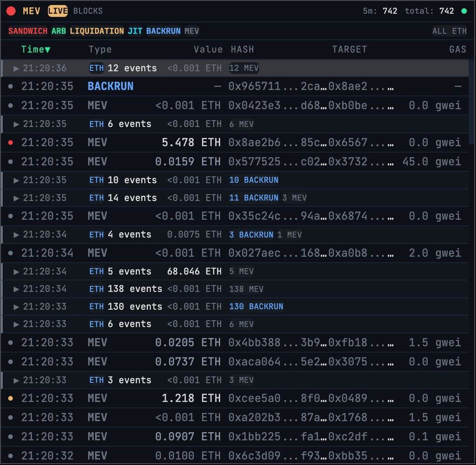This screenshot has width=476, height=465.
Task: Open hash 0x577525...c02
Action: pos(277,162)
